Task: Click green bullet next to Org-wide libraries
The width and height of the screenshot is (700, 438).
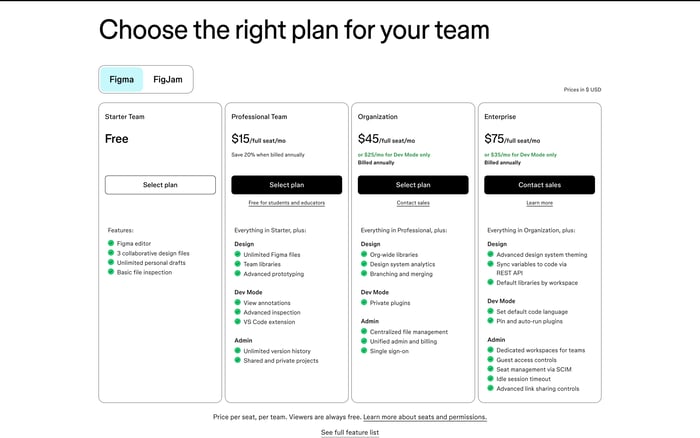Action: pyautogui.click(x=364, y=254)
